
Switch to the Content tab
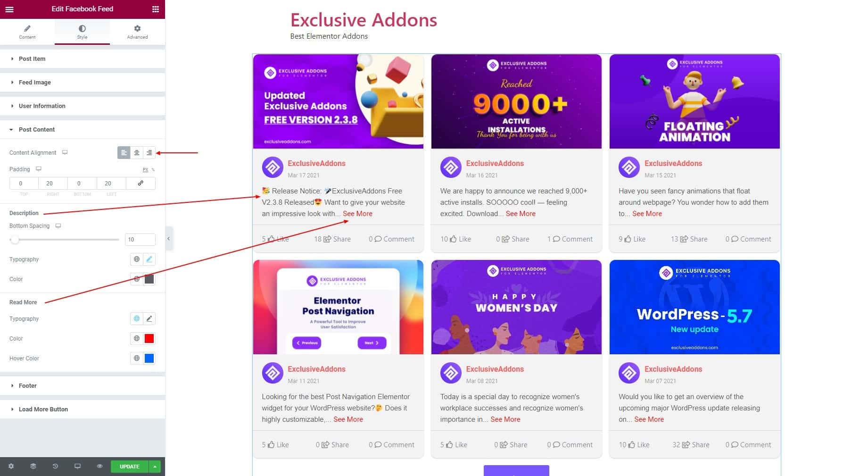[27, 32]
